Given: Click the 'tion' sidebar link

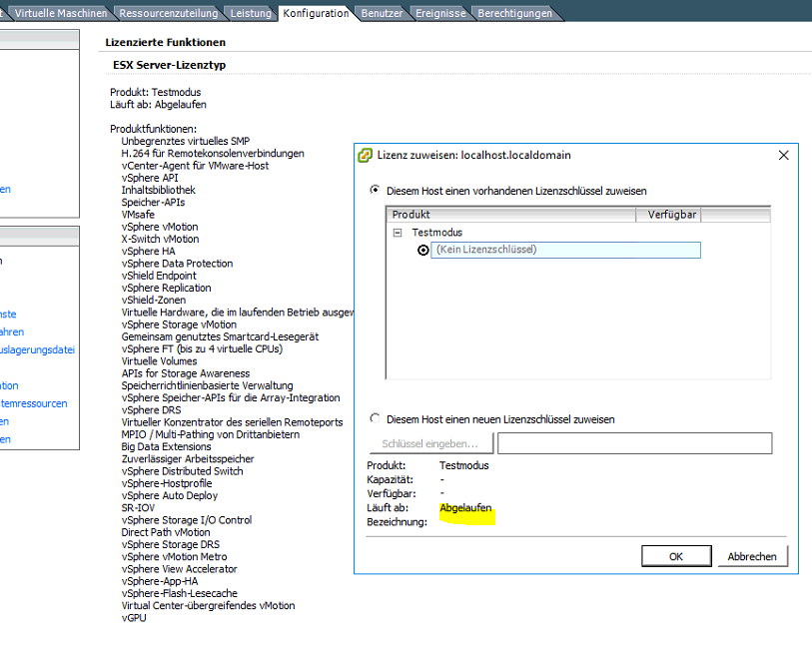Looking at the screenshot, I should click(x=9, y=385).
